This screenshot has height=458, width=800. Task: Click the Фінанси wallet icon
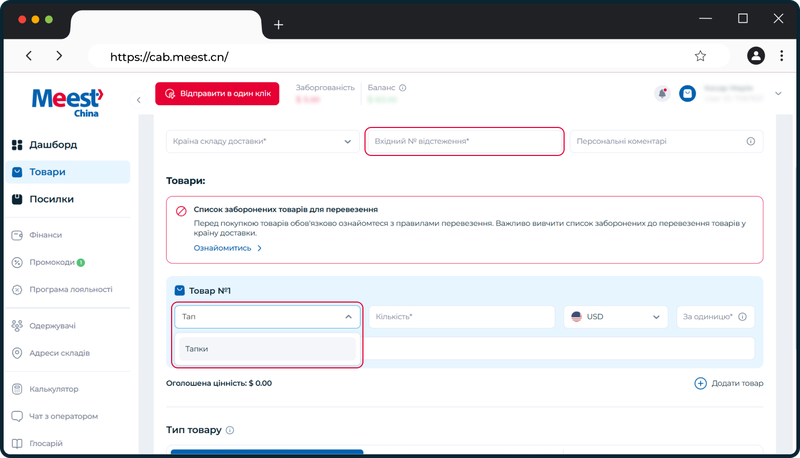coord(17,235)
